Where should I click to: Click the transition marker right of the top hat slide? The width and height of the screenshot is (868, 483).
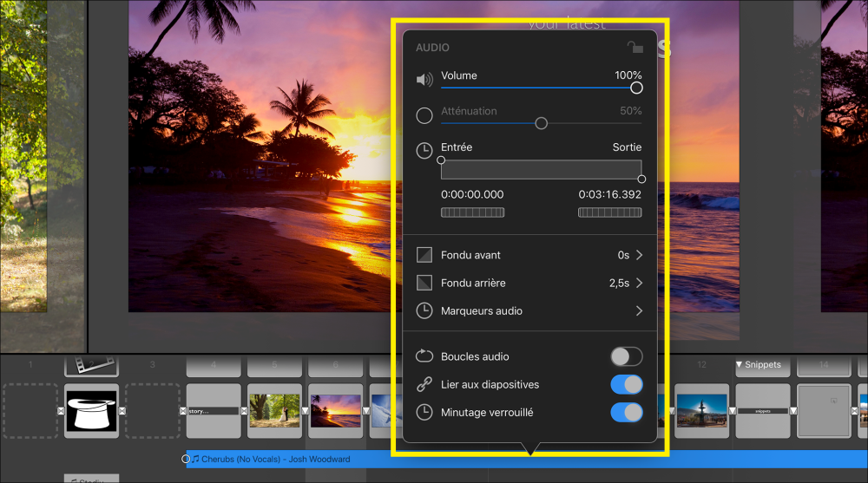[122, 411]
